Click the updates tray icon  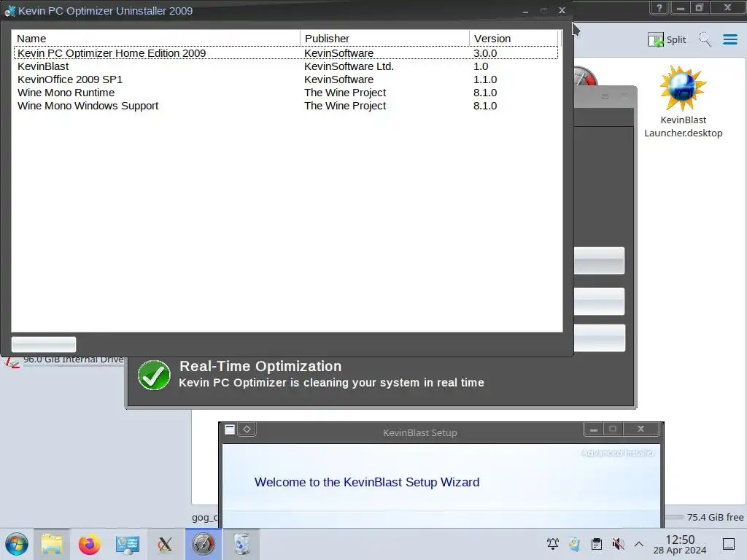[575, 544]
